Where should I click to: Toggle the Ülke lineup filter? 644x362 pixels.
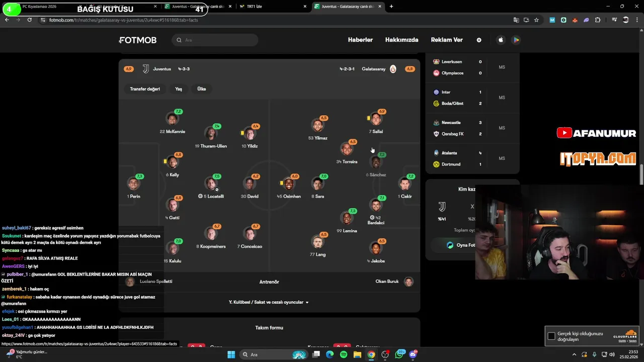coord(202,89)
